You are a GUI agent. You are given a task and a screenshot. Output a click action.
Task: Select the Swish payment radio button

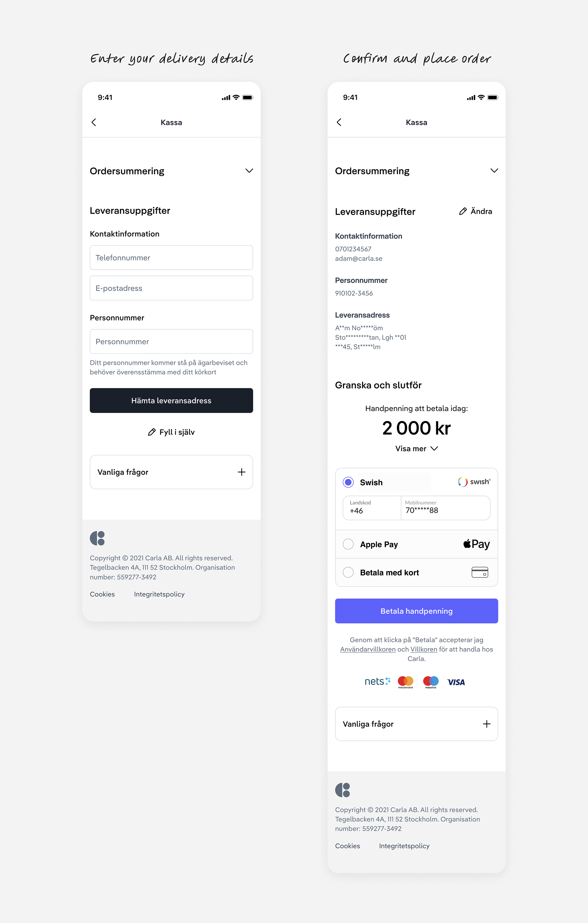pos(348,482)
